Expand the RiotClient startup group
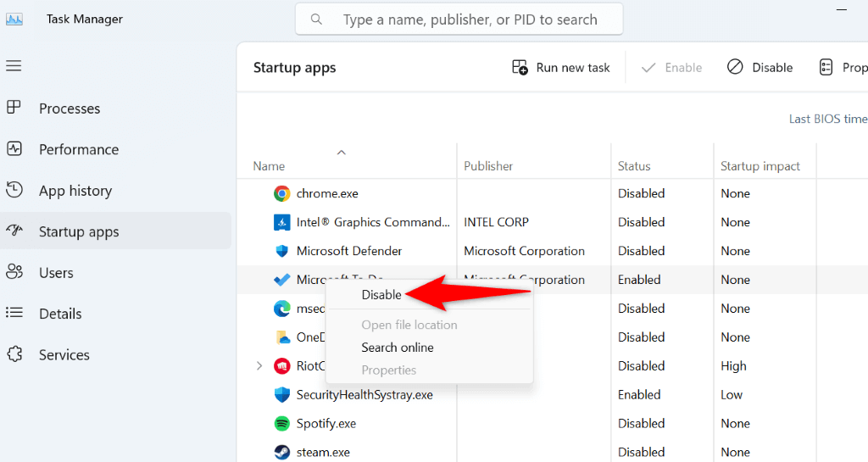The height and width of the screenshot is (462, 868). [259, 366]
